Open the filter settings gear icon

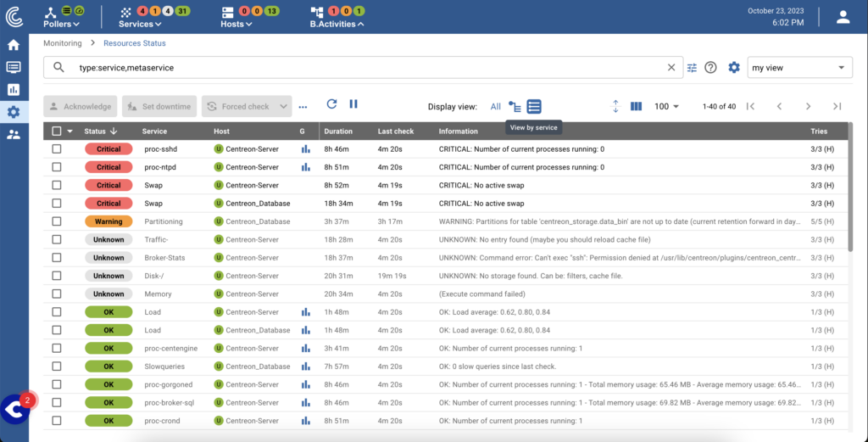733,68
